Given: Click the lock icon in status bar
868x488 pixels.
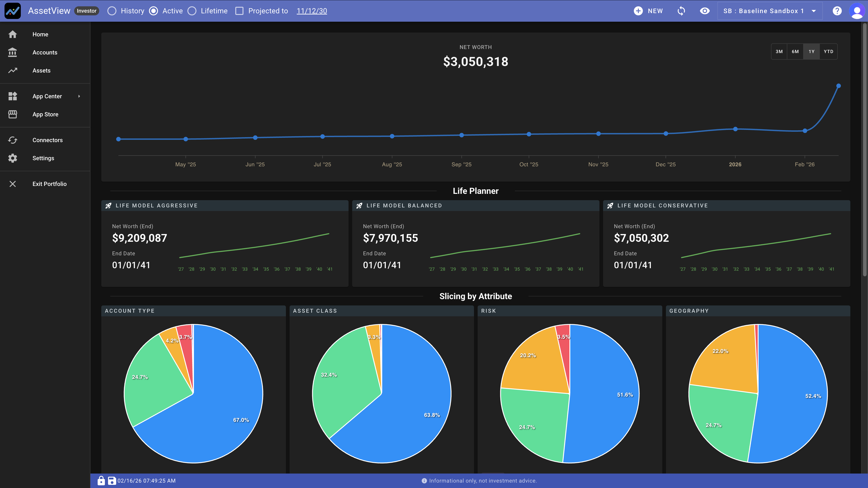Looking at the screenshot, I should click(101, 481).
